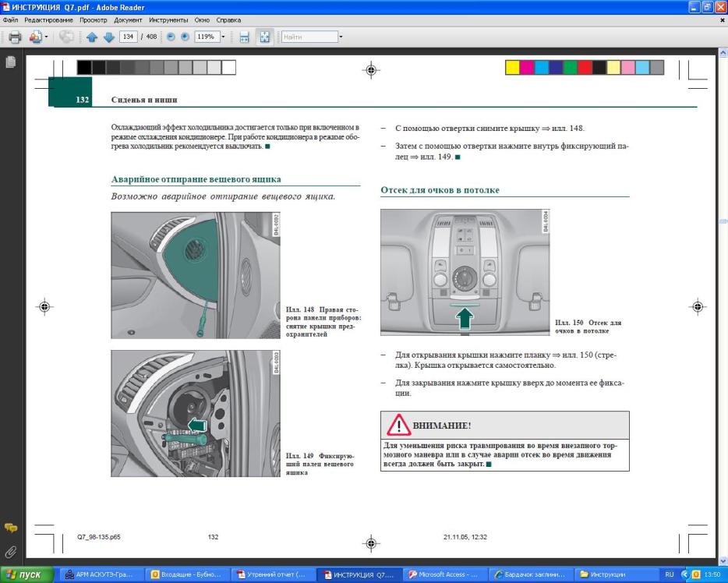Switch to Microsoft Access taskbar window
This screenshot has width=728, height=583.
coord(444,574)
